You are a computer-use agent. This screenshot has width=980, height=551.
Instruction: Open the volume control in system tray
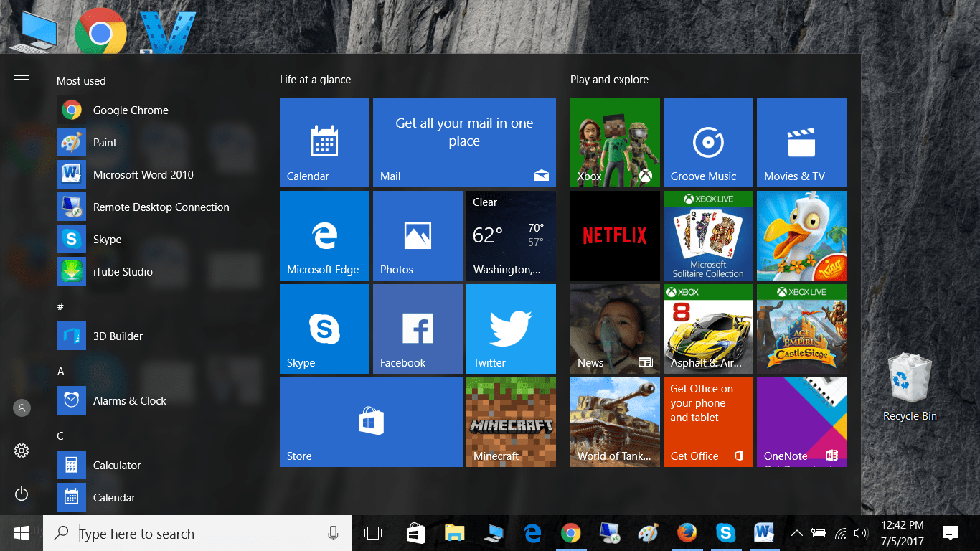(x=861, y=533)
